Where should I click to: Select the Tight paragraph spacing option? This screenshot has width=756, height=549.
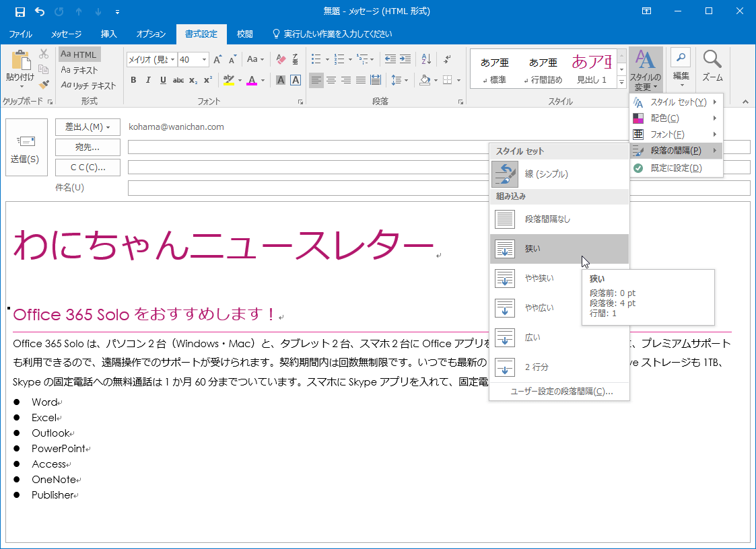tap(559, 249)
